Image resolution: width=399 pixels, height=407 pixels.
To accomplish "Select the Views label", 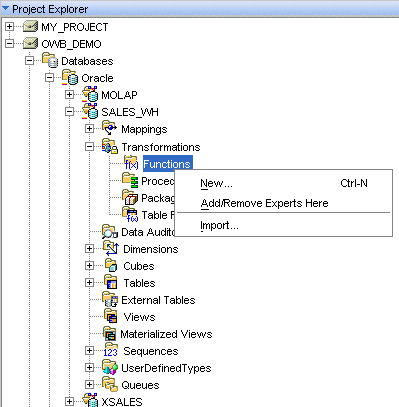I will coord(139,317).
